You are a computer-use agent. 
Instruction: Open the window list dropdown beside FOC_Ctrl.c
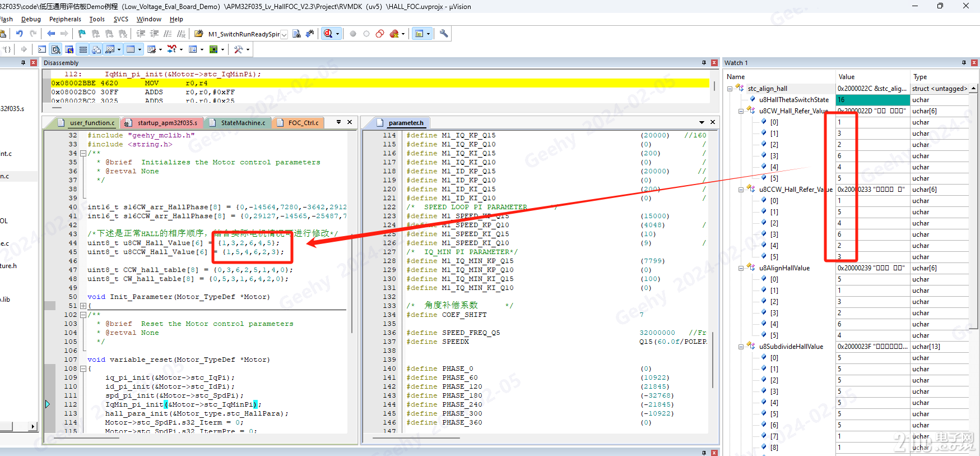coord(338,122)
